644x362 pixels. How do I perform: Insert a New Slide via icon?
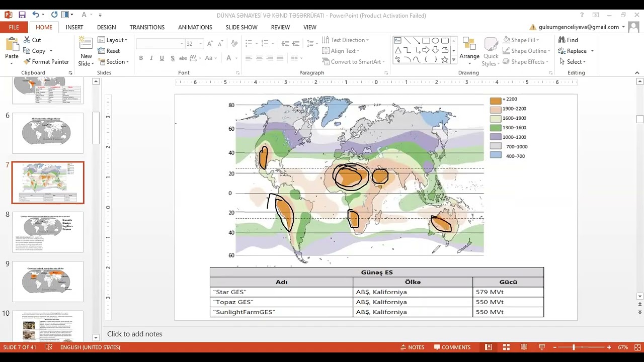(86, 44)
